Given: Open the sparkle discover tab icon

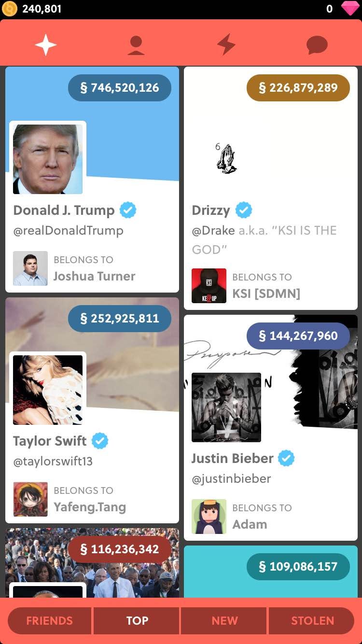Looking at the screenshot, I should [46, 45].
